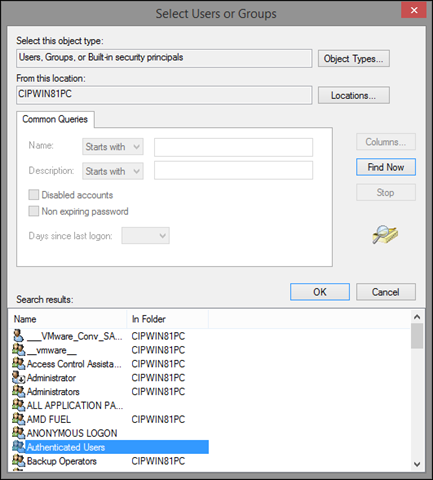Click the Find Now button
This screenshot has width=433, height=480.
click(x=386, y=167)
